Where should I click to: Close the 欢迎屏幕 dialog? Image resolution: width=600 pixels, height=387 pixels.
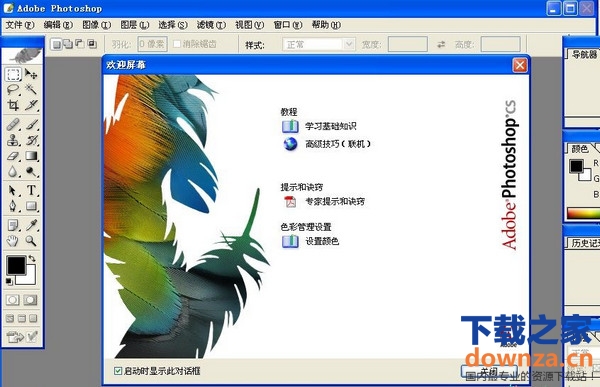(520, 65)
